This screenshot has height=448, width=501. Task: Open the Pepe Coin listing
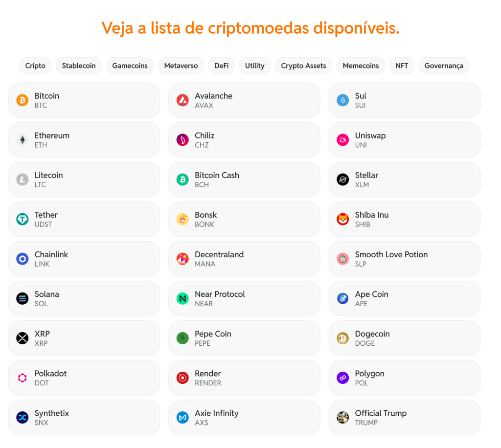pyautogui.click(x=244, y=338)
